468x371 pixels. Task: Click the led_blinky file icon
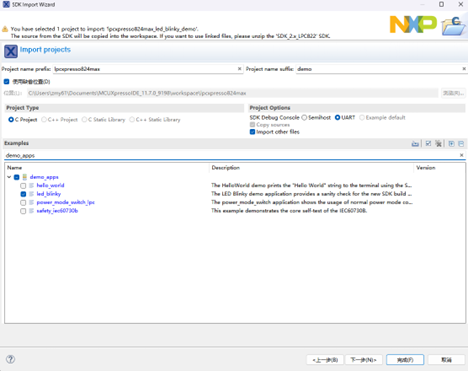(31, 194)
